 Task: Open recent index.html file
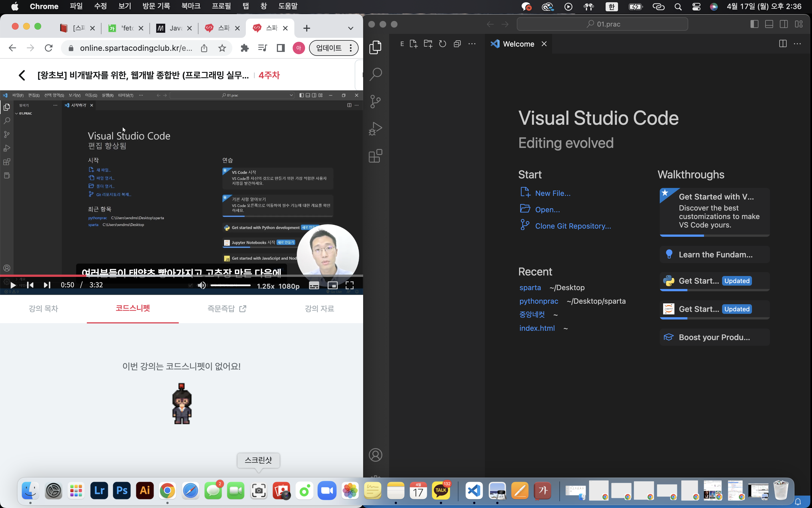[537, 328]
